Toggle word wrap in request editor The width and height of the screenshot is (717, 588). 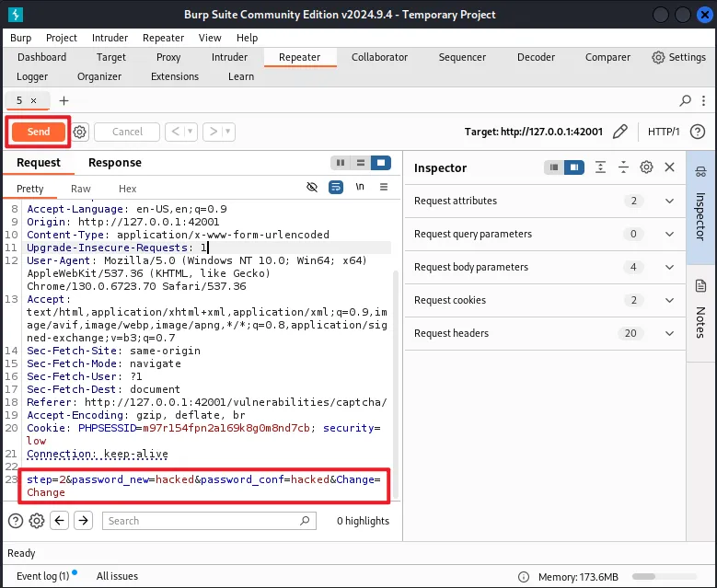[336, 187]
